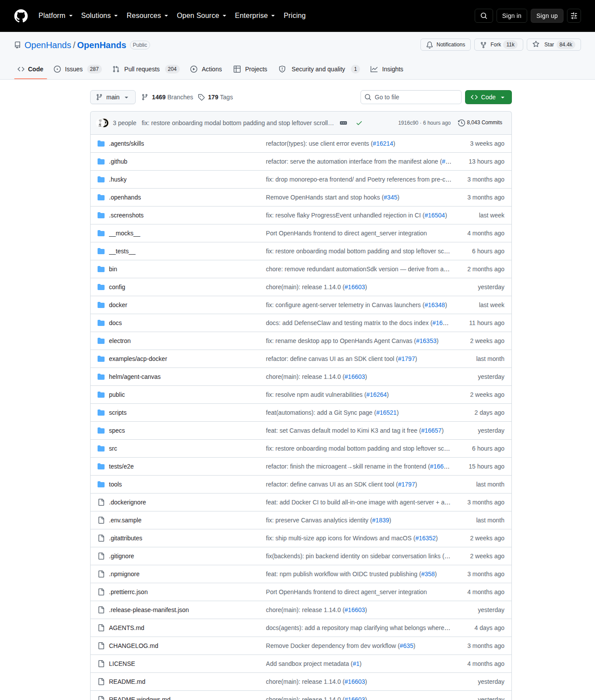Image resolution: width=595 pixels, height=700 pixels.
Task: Click the Sign in button
Action: point(512,16)
